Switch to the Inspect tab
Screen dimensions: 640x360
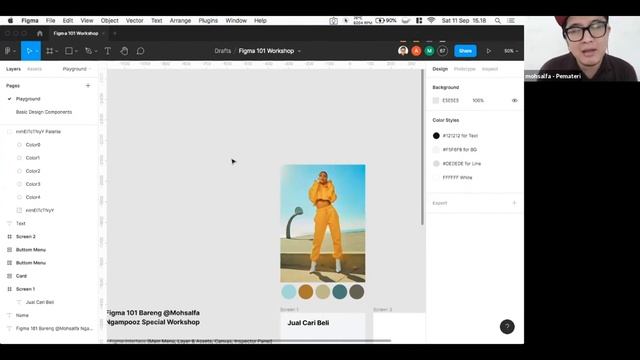pos(489,69)
